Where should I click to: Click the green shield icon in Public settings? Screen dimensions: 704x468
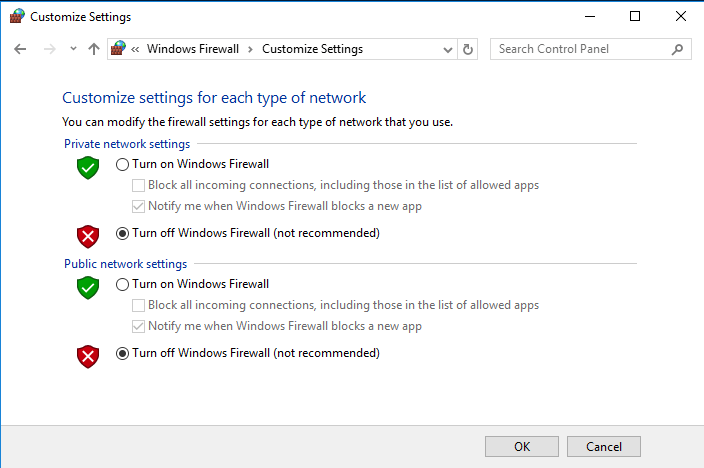88,287
